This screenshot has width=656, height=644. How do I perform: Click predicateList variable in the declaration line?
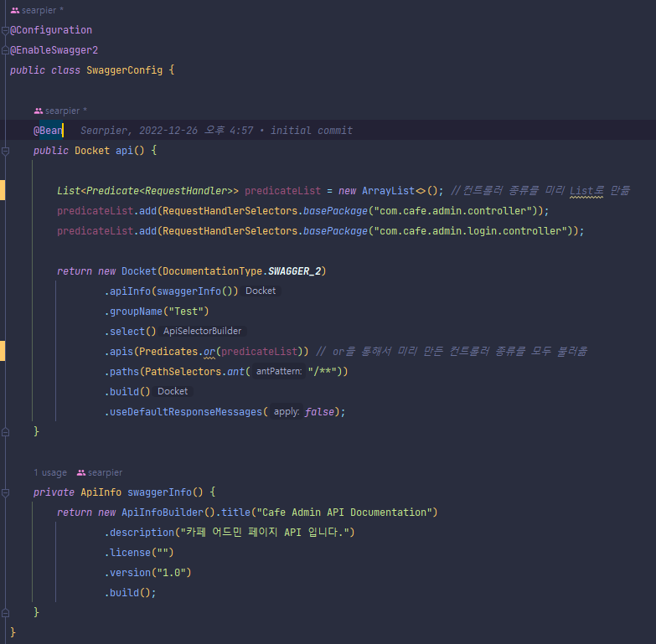[283, 191]
